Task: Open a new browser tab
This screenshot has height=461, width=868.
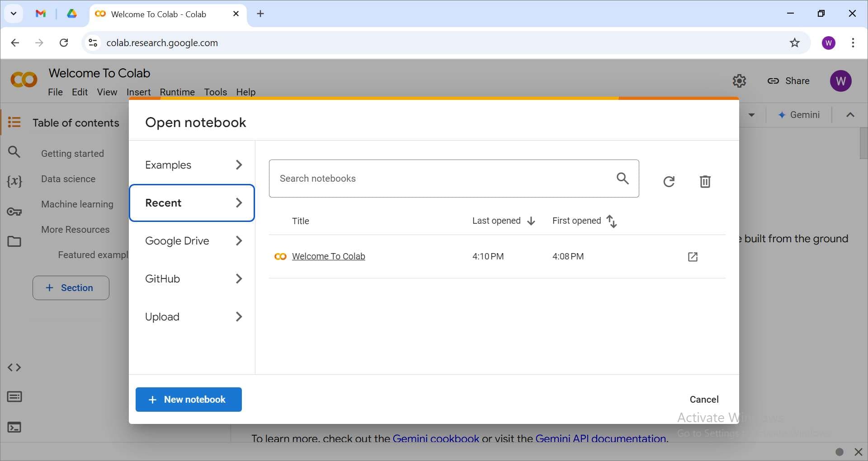Action: pos(260,14)
